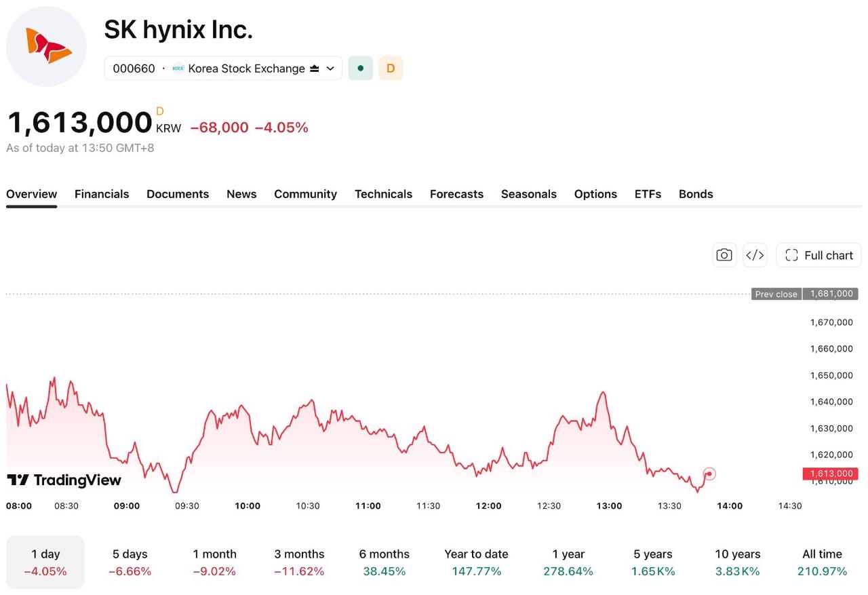Go to the Community tab
Viewport: 868px width, 595px height.
tap(305, 194)
